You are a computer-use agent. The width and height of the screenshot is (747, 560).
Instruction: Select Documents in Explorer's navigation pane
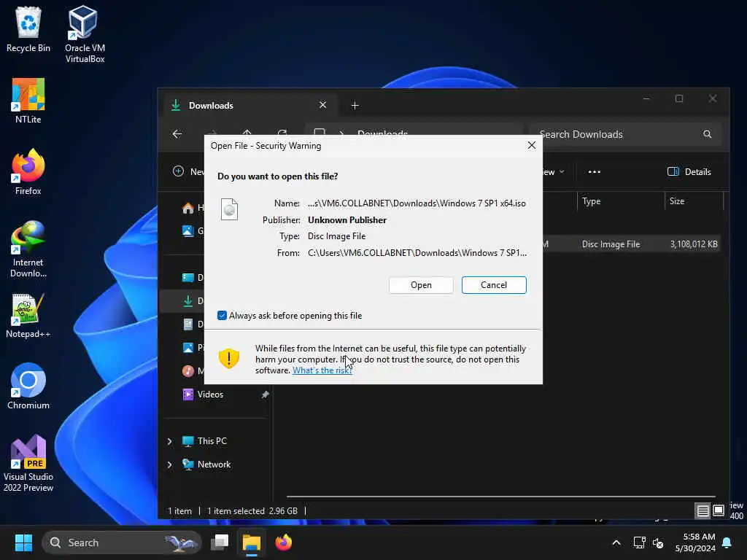[x=193, y=324]
